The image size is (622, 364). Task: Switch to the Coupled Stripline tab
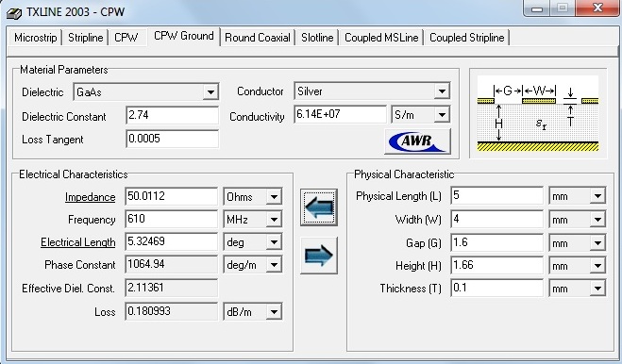point(467,38)
